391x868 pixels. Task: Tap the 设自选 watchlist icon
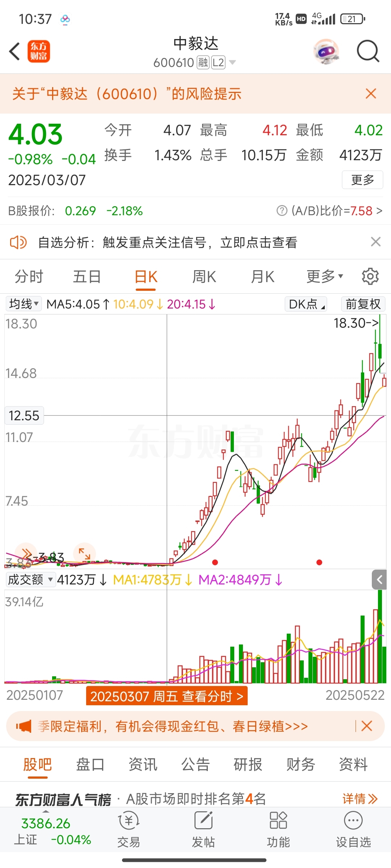coord(353,830)
